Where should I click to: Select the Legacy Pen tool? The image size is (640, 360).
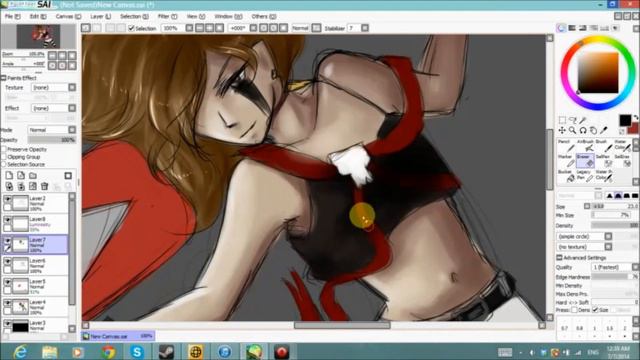585,176
